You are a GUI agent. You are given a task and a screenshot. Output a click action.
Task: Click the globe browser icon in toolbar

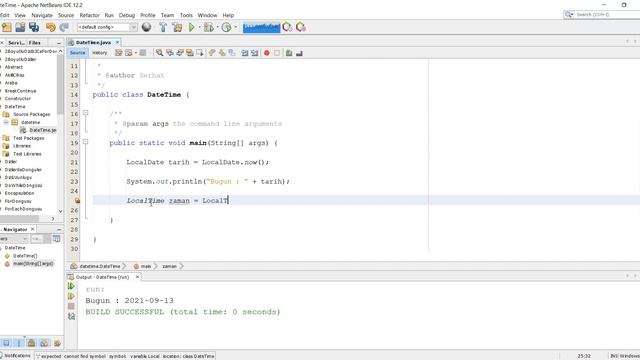pyautogui.click(x=146, y=27)
